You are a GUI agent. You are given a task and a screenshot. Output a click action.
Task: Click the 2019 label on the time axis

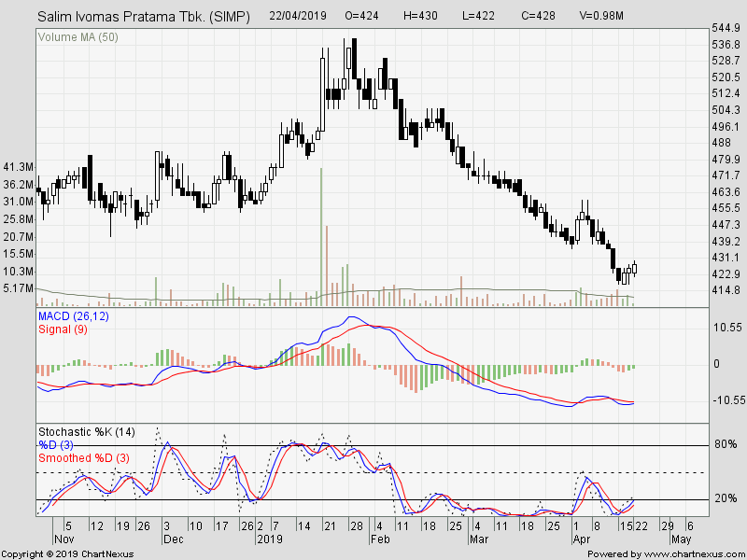point(271,539)
